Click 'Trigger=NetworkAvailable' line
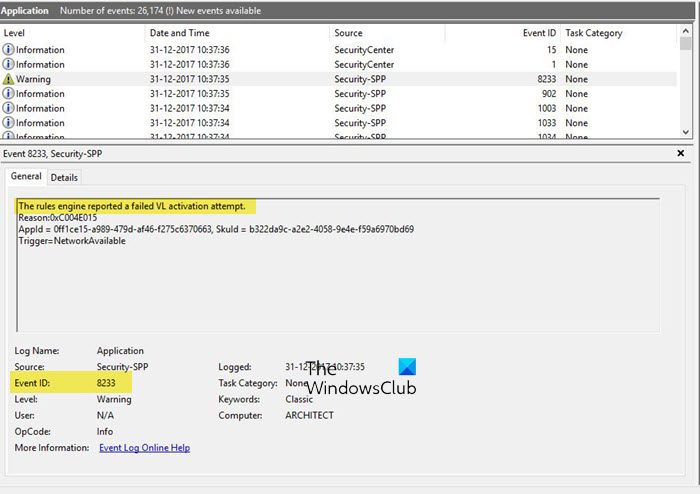This screenshot has width=700, height=494. [x=72, y=241]
